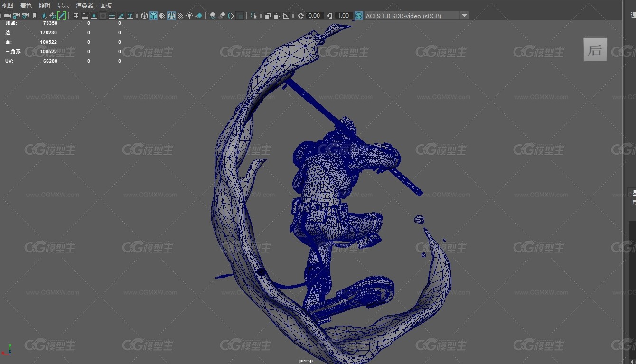Toggle Multisample Anti-aliasing icon
Screen dimensions: 636x364
pyautogui.click(x=231, y=16)
